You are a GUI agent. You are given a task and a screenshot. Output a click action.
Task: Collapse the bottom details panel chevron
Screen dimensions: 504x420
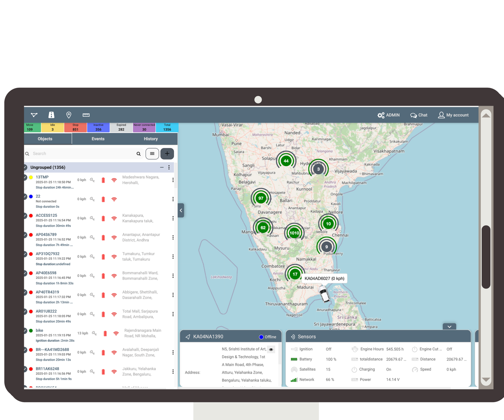click(x=449, y=327)
